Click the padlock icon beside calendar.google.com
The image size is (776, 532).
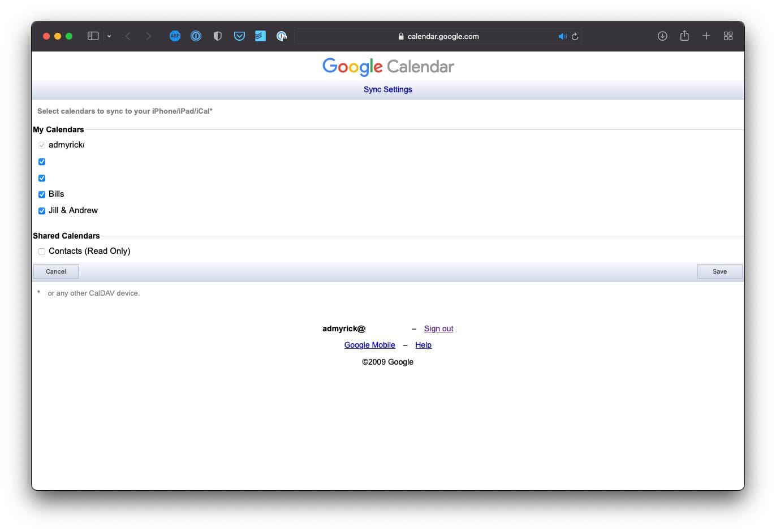(x=401, y=36)
